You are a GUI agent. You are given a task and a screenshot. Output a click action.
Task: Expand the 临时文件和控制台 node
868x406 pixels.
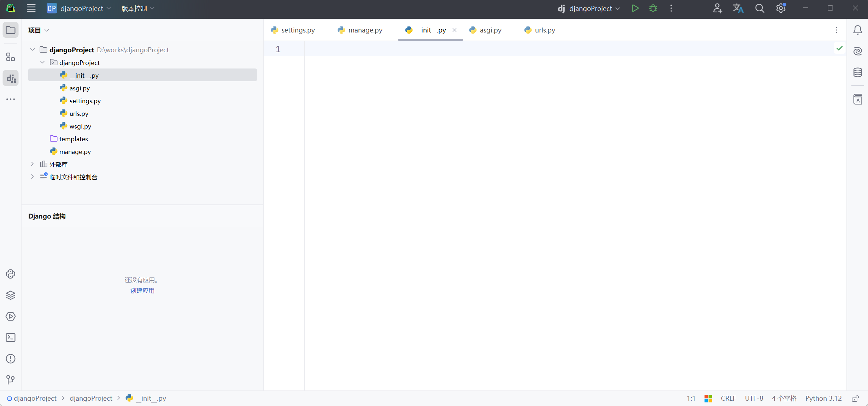(x=33, y=177)
